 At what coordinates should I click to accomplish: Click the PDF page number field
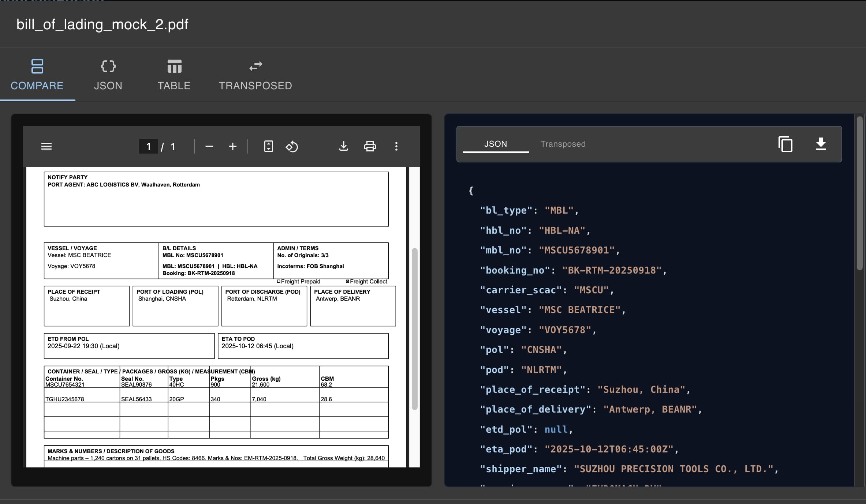click(148, 146)
